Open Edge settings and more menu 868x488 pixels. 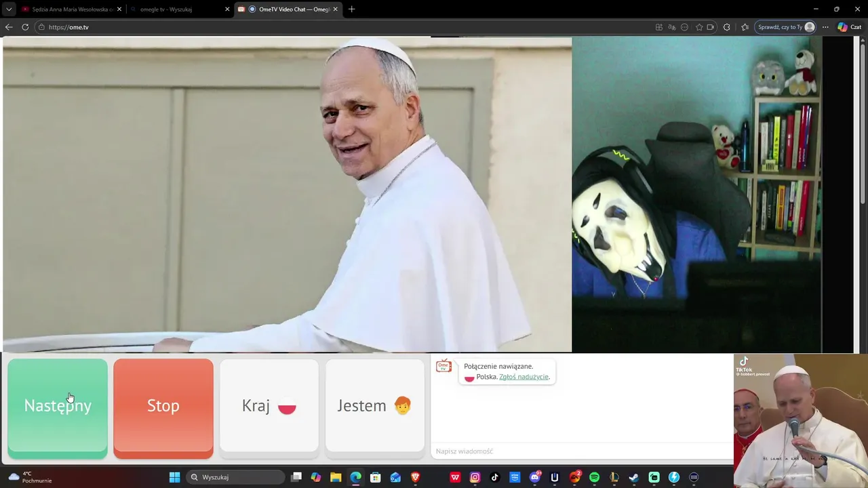click(x=825, y=27)
